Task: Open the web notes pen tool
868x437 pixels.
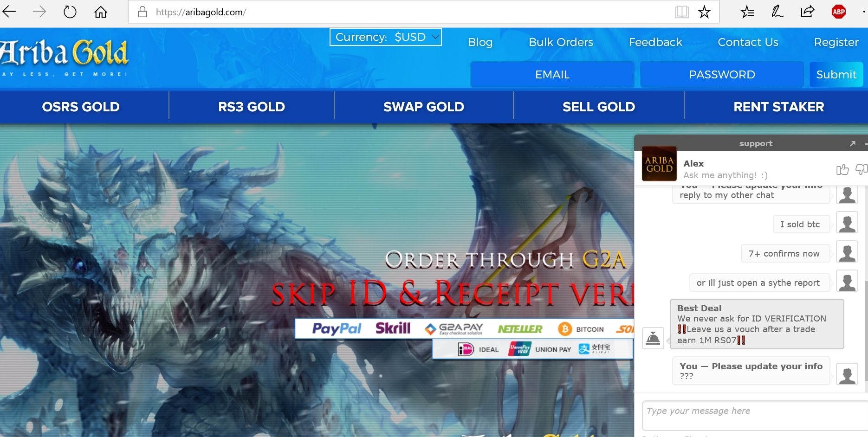Action: tap(777, 12)
